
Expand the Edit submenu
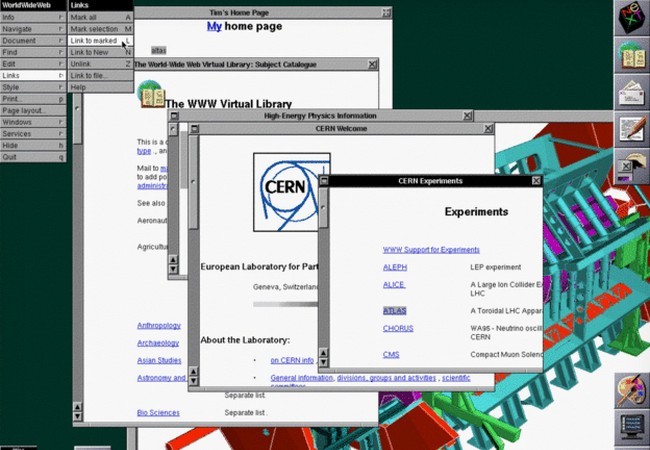pyautogui.click(x=33, y=64)
